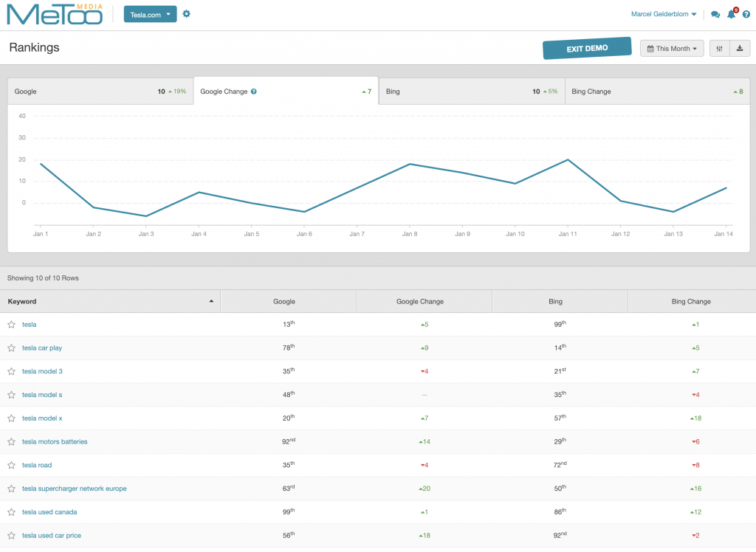This screenshot has height=552, width=756.
Task: Click the Google Change help tooltip icon
Action: [x=254, y=92]
